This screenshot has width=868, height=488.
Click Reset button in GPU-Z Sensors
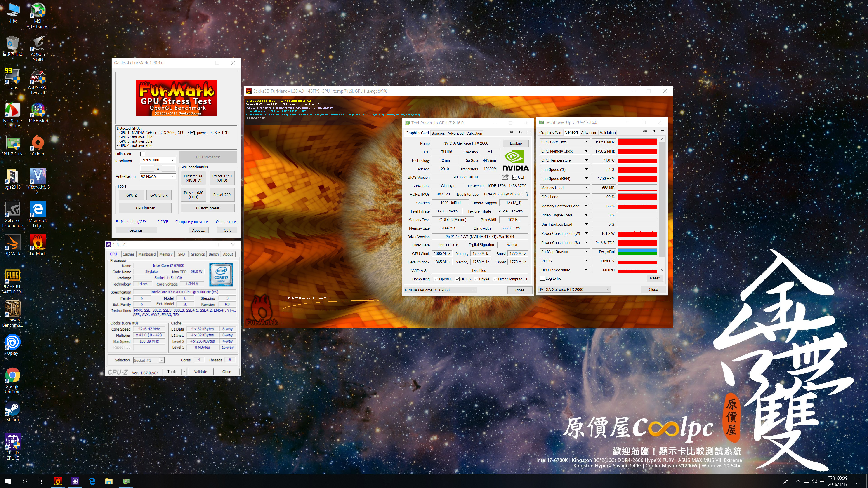pyautogui.click(x=654, y=278)
